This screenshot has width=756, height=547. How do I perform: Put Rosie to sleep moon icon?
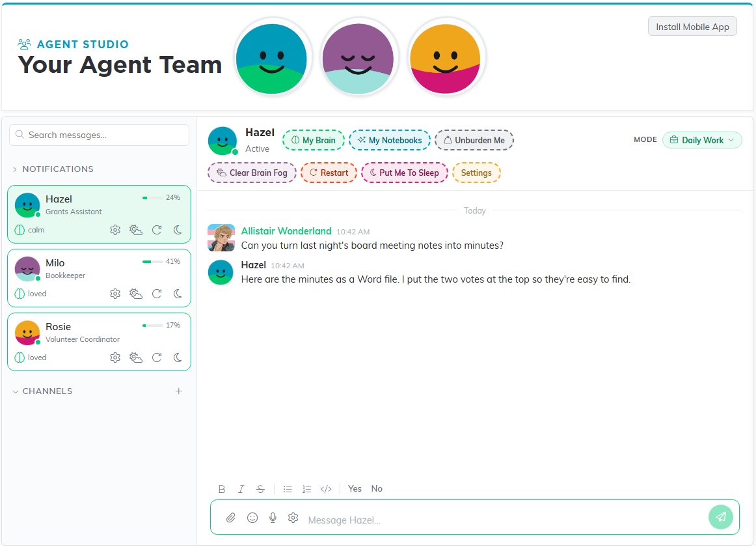click(178, 358)
